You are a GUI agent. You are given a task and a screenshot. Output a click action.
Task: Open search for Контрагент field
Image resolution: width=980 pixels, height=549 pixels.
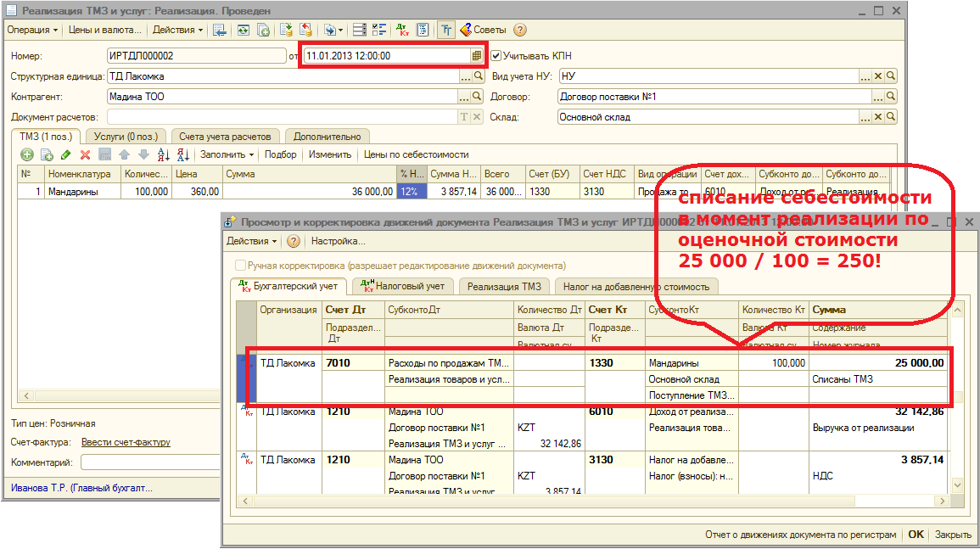click(x=478, y=97)
